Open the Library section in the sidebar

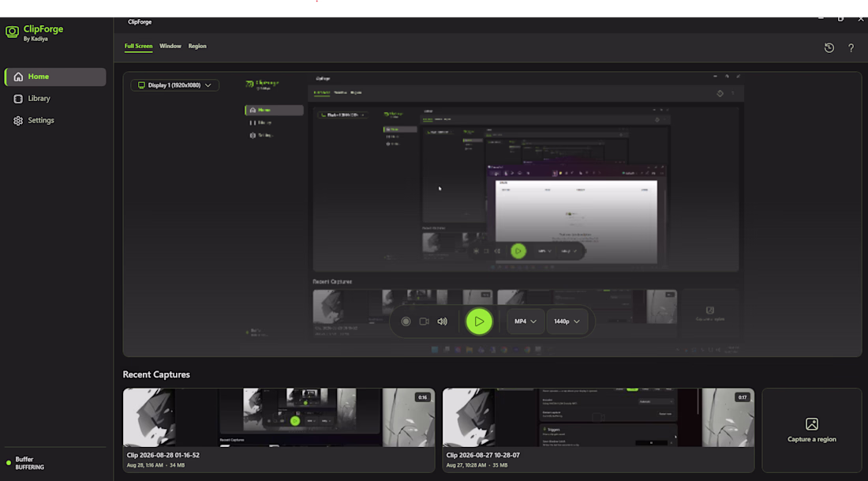pos(55,99)
